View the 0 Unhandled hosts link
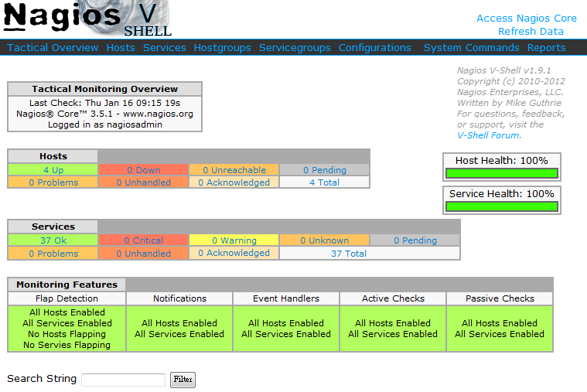The height and width of the screenshot is (392, 587). pyautogui.click(x=143, y=182)
